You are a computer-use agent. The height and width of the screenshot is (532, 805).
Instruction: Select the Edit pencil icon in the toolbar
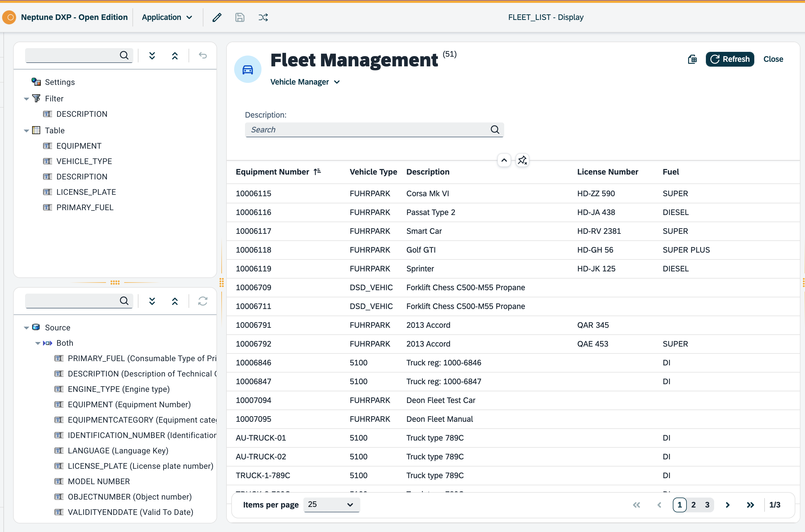tap(216, 17)
